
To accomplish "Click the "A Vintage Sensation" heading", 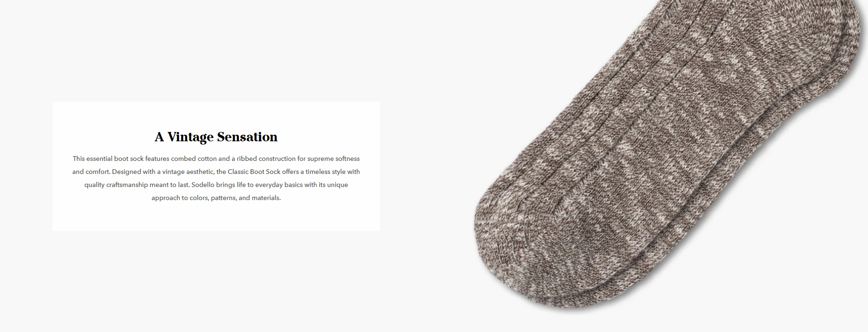I will [216, 137].
